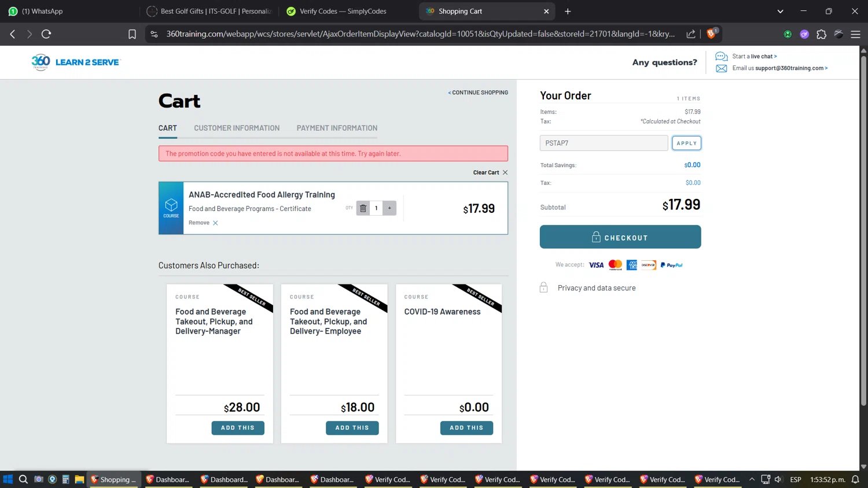Open Windows taskbar search
Screen dimensions: 868x488
[23, 479]
